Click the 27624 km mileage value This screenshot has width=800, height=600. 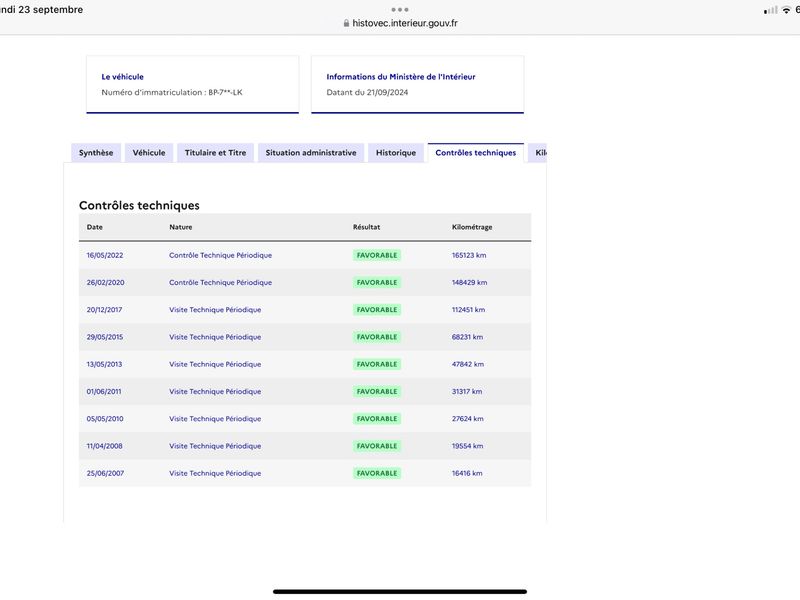467,418
